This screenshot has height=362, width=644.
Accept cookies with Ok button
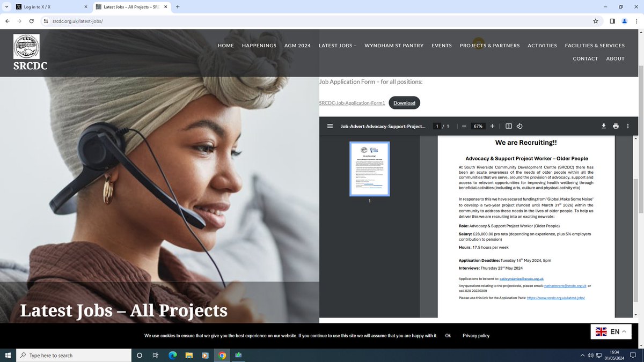tap(448, 336)
